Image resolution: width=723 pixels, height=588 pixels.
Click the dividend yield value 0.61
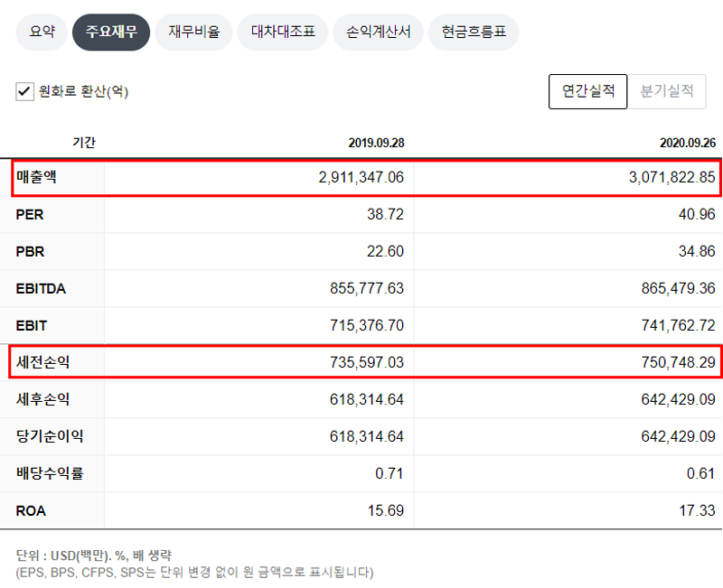point(701,473)
